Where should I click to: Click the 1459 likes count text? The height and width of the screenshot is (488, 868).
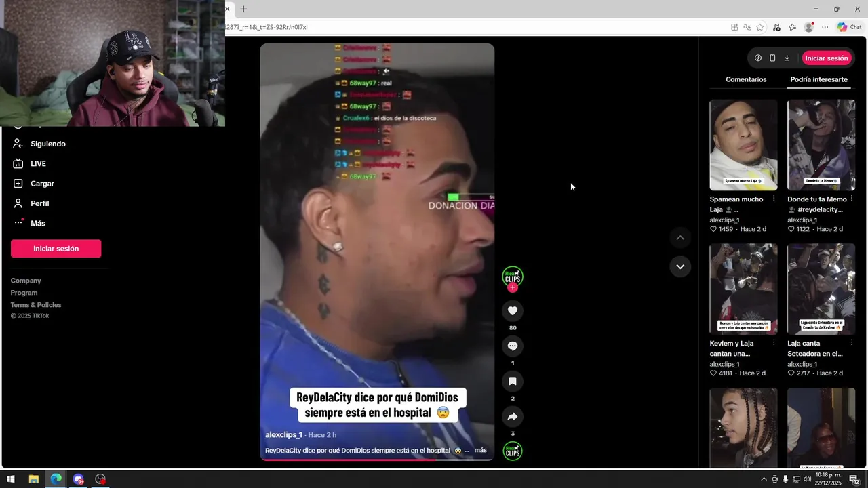(726, 229)
